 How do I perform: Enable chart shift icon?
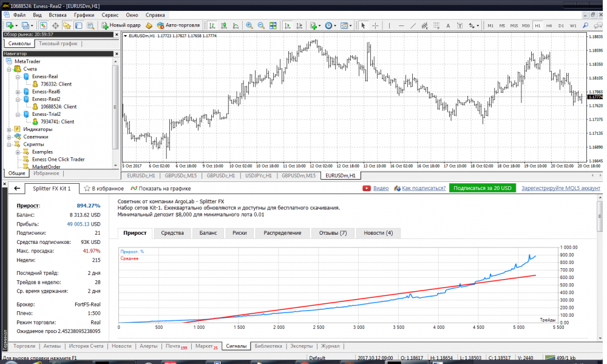pyautogui.click(x=299, y=25)
